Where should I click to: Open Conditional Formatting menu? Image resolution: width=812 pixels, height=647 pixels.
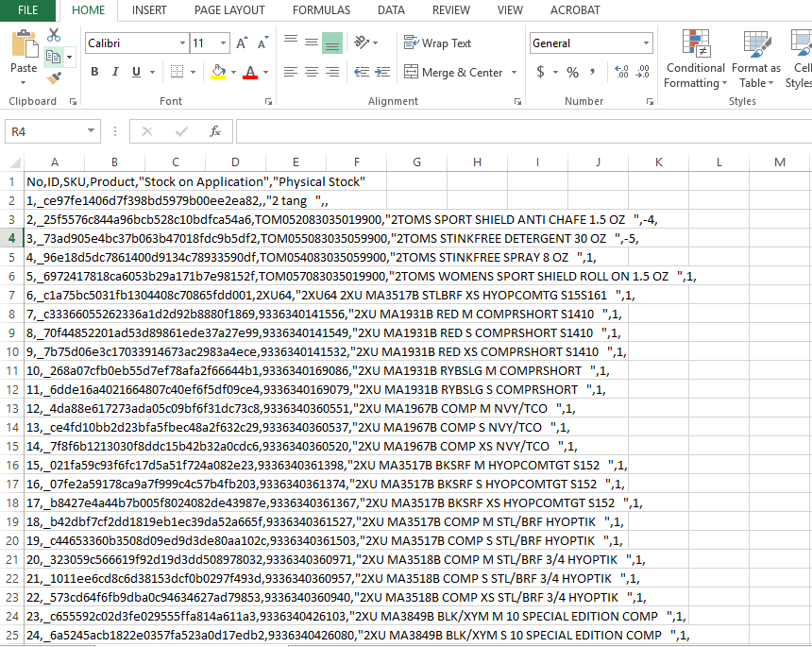pos(696,59)
